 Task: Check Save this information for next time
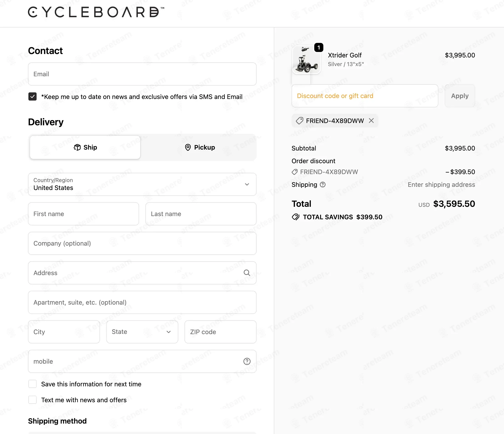pyautogui.click(x=32, y=384)
